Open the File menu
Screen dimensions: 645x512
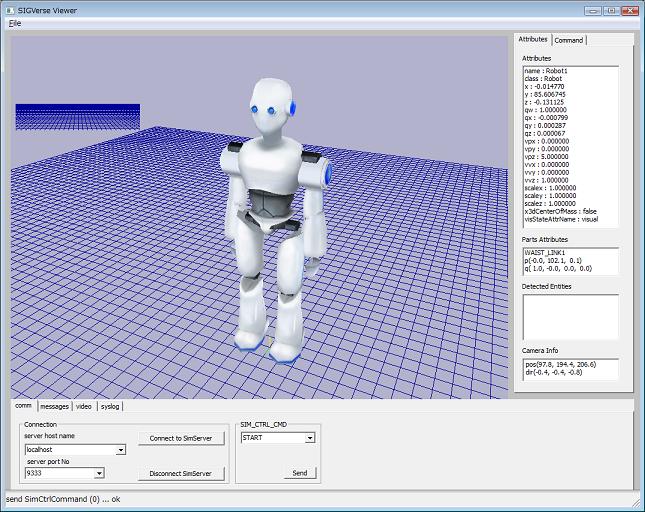click(15, 22)
